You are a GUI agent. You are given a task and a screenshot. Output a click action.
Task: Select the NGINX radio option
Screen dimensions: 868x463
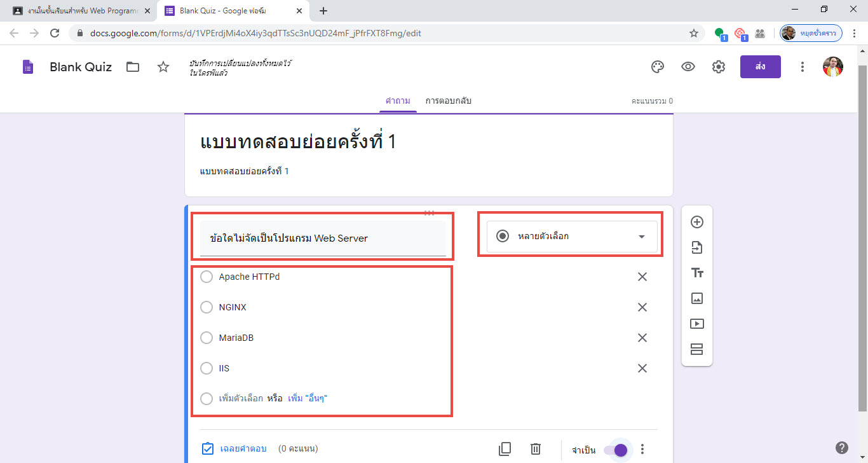pos(207,307)
